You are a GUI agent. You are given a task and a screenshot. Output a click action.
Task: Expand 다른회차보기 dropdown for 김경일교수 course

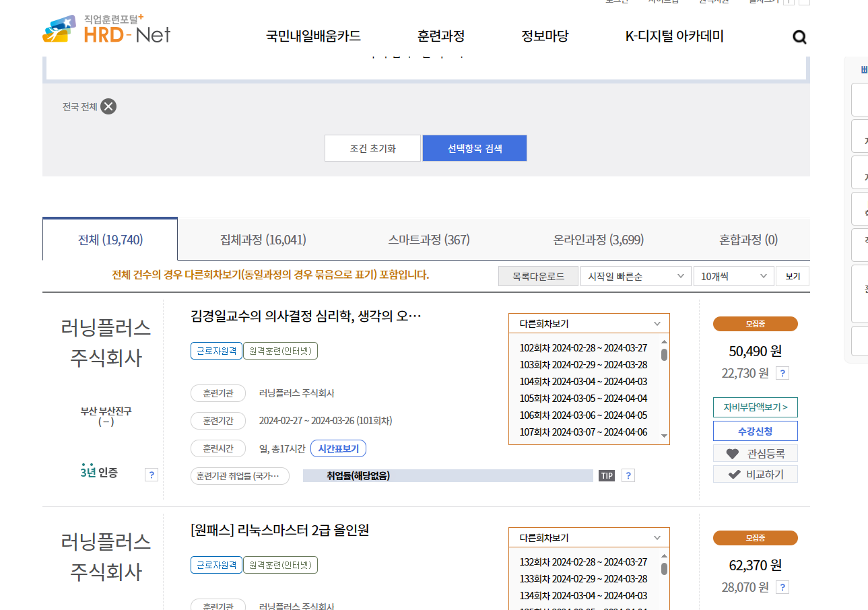(x=589, y=323)
